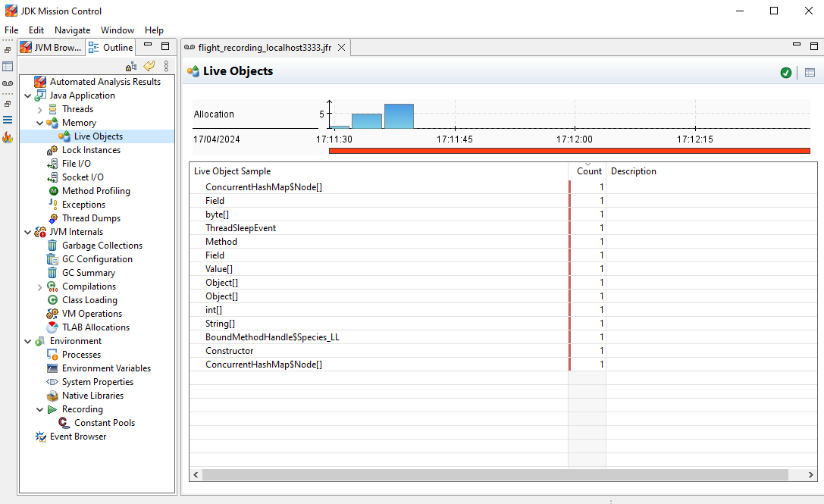The height and width of the screenshot is (504, 824).
Task: Open the GC Configuration icon
Action: tap(52, 259)
